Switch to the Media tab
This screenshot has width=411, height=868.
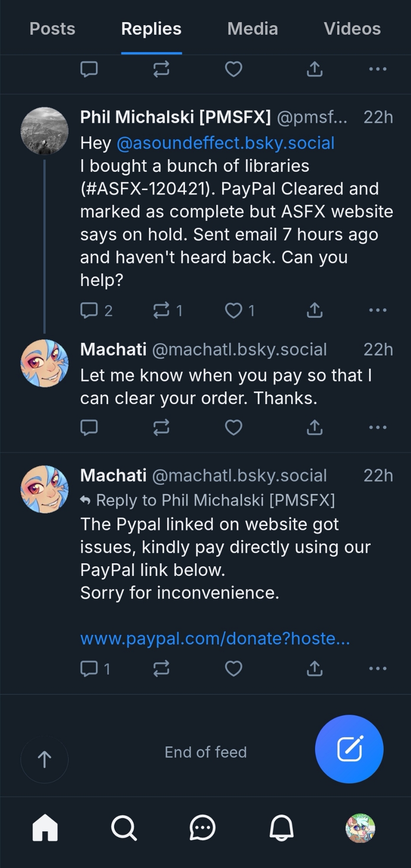click(253, 29)
